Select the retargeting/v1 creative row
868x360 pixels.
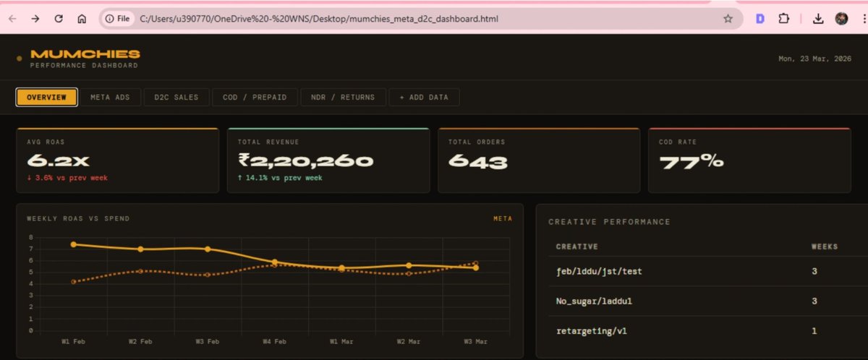[702, 330]
